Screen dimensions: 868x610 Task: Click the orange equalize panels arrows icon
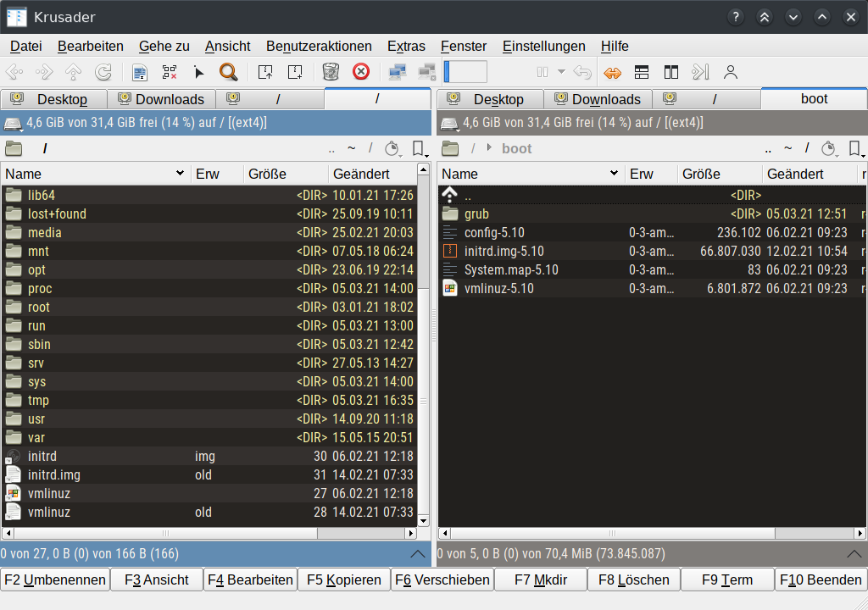(612, 73)
